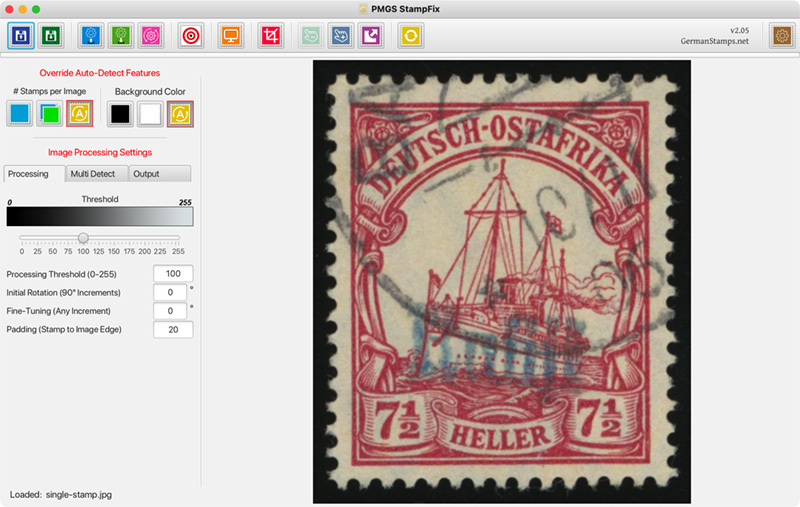Switch to the Multi Detect tab
This screenshot has height=507, width=800.
tap(96, 174)
